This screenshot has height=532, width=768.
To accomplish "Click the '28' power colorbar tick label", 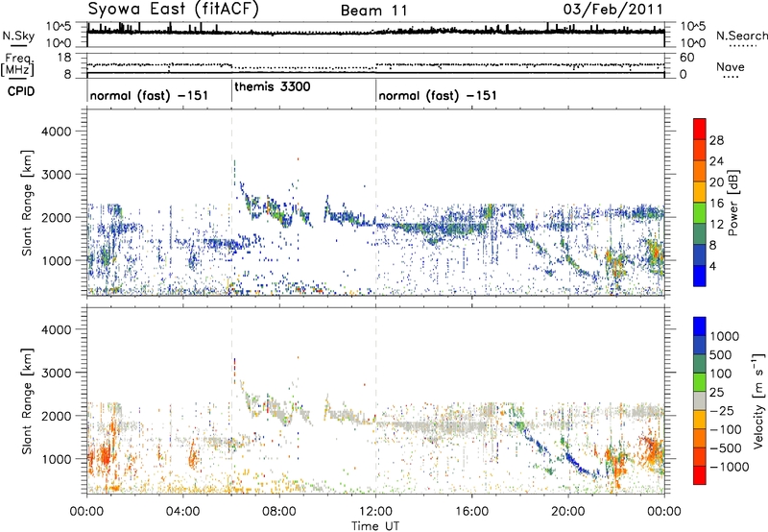I will tap(716, 140).
